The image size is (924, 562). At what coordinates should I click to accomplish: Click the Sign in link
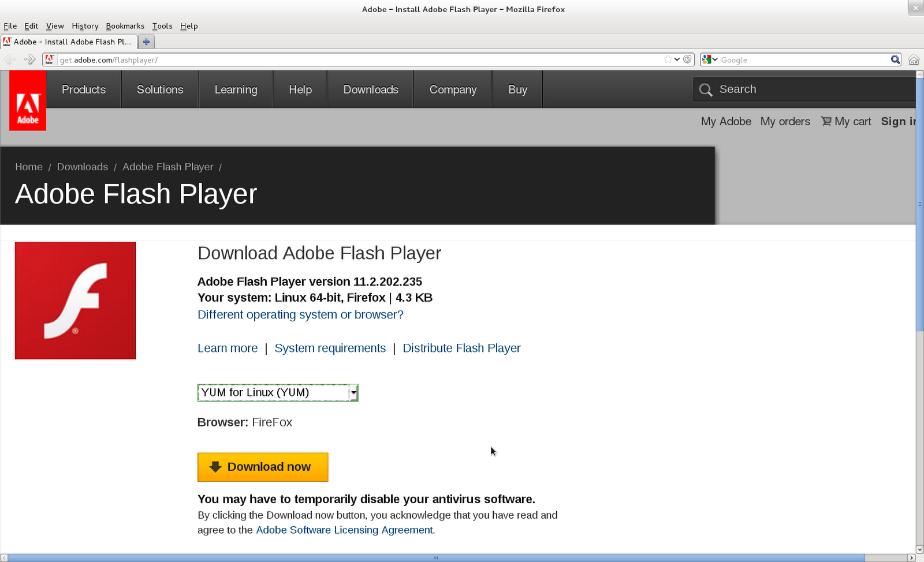coord(898,121)
